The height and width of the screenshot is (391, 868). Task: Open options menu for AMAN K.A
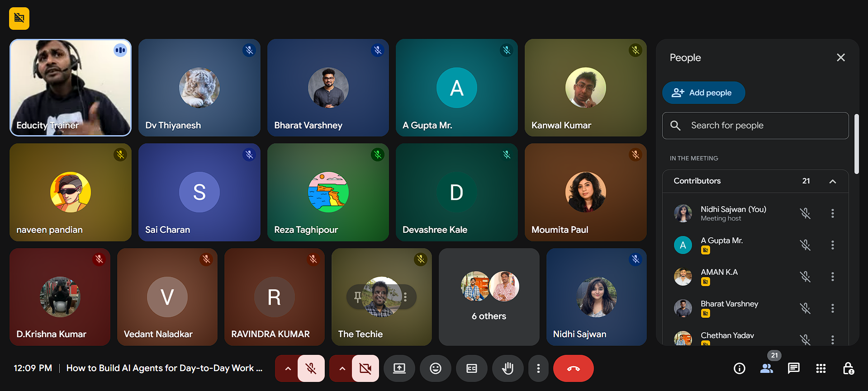point(833,277)
